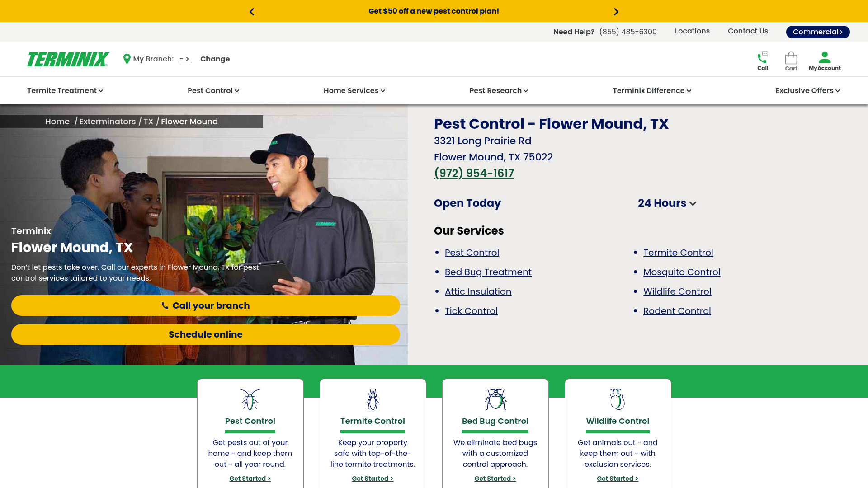Go to previous promo banner arrow
The width and height of the screenshot is (868, 488).
point(252,12)
